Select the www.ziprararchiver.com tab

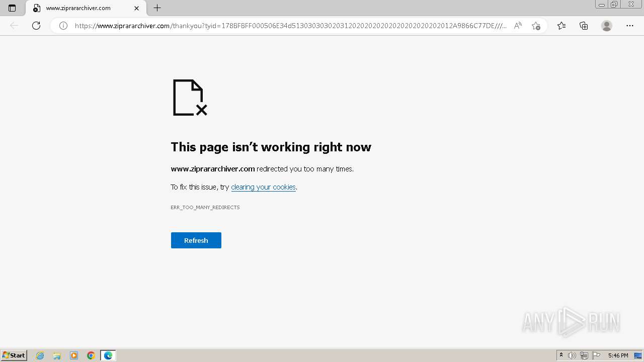pos(85,8)
